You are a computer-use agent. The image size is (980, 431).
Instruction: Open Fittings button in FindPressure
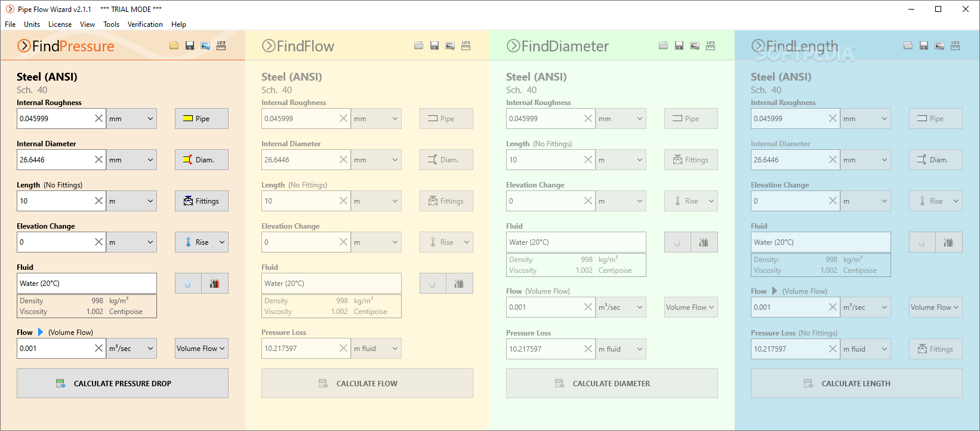click(x=202, y=201)
